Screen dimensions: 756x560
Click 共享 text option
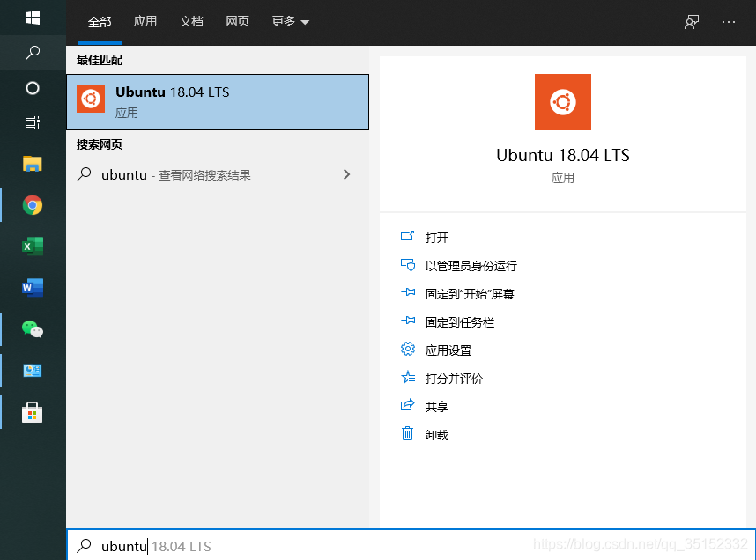[x=437, y=407]
